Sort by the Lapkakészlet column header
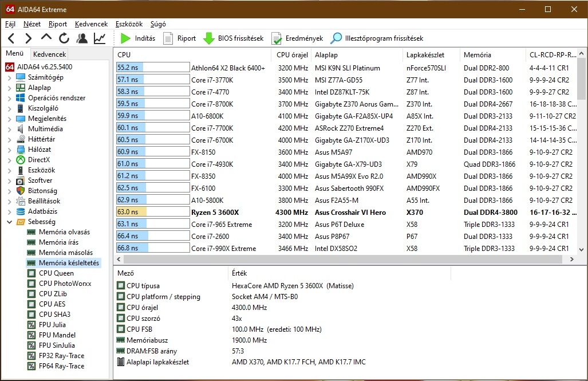The height and width of the screenshot is (381, 588). click(431, 55)
